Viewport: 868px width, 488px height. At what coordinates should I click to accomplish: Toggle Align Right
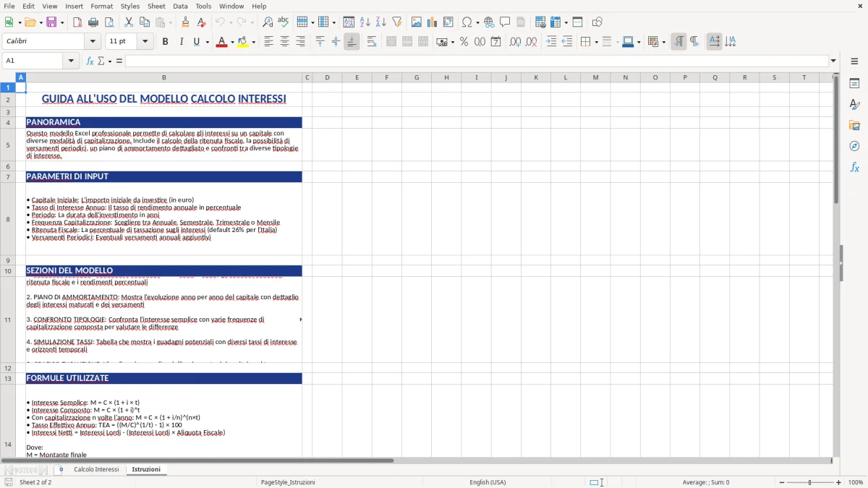coord(300,42)
